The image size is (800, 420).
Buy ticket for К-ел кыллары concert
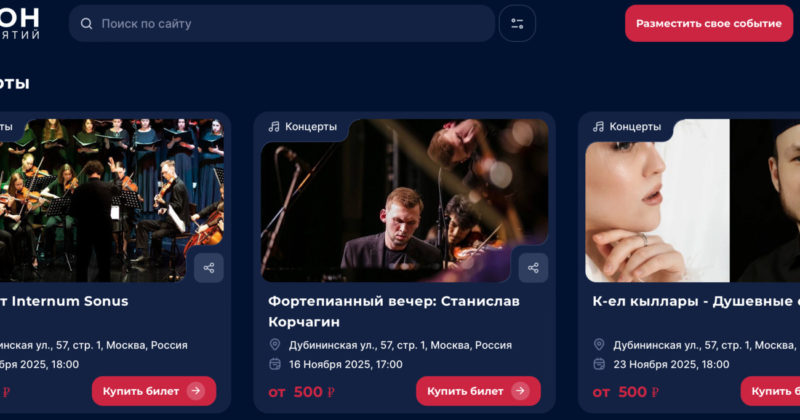tap(770, 391)
